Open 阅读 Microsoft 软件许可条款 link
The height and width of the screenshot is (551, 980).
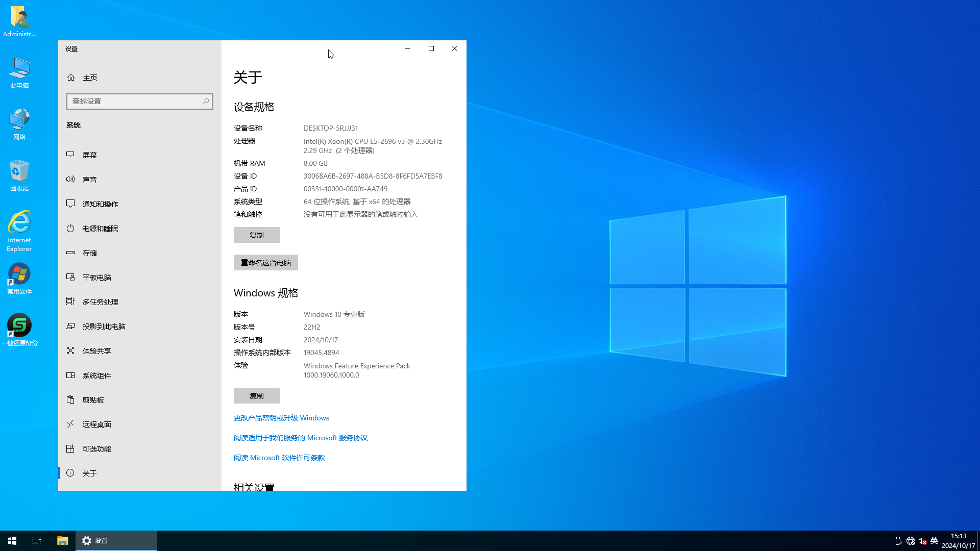[x=279, y=458]
